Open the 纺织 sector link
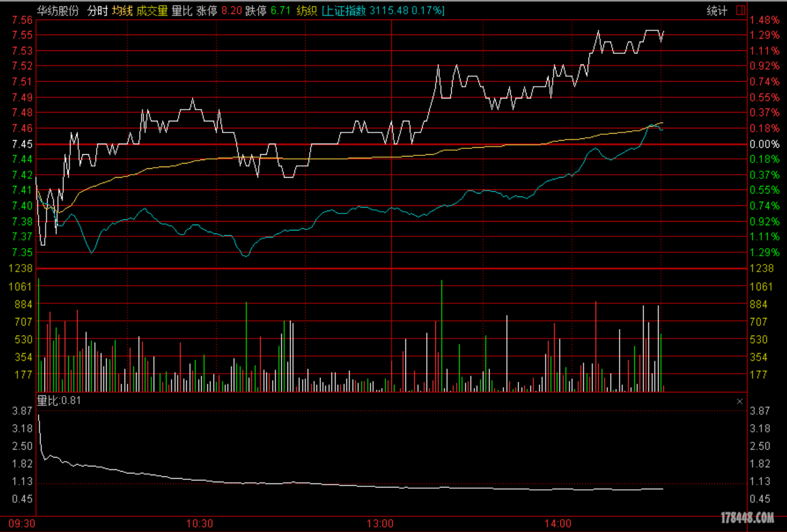 click(x=306, y=11)
